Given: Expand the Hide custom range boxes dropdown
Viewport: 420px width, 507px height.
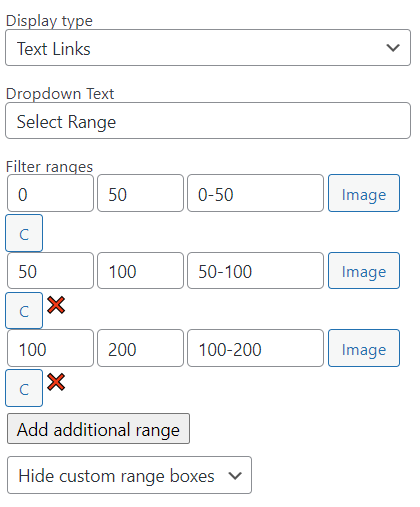Looking at the screenshot, I should pyautogui.click(x=129, y=475).
